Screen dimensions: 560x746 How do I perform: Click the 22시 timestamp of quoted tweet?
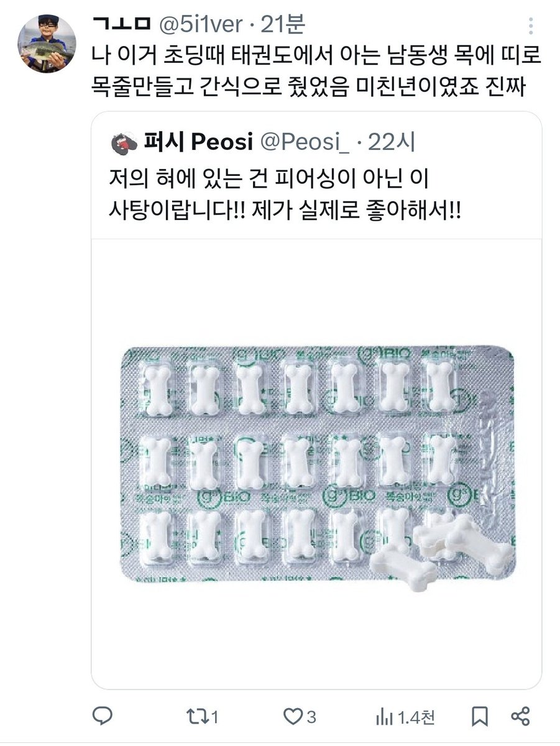(x=392, y=144)
